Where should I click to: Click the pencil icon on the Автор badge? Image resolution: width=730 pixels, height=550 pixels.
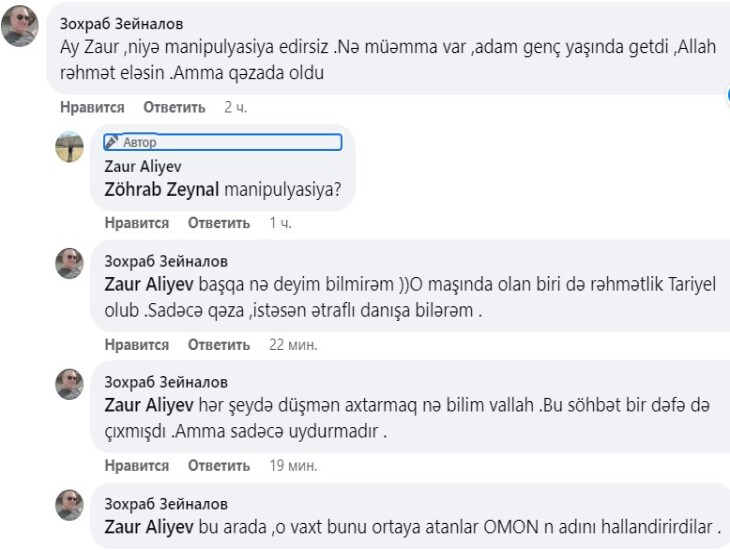click(112, 142)
